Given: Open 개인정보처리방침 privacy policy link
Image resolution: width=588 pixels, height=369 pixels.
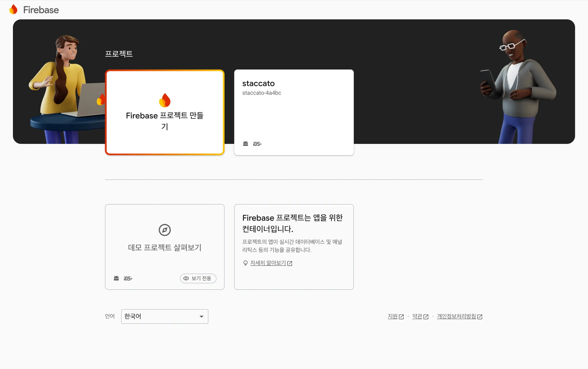Looking at the screenshot, I should click(456, 316).
